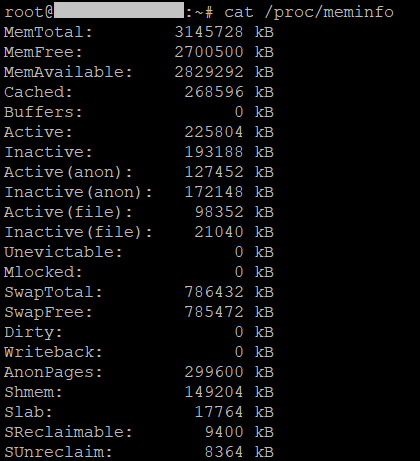The image size is (420, 461).
Task: Select the MemAvailable value 2829292
Action: point(209,72)
